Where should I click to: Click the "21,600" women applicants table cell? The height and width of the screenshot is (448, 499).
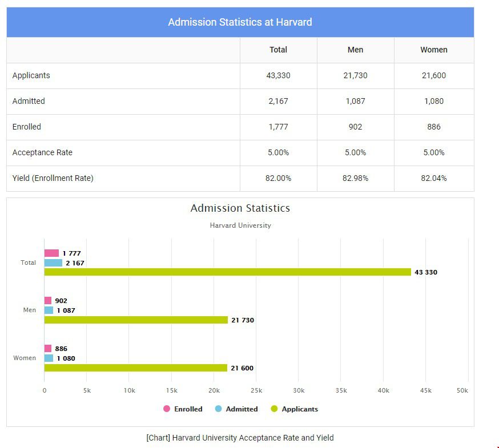tap(434, 75)
